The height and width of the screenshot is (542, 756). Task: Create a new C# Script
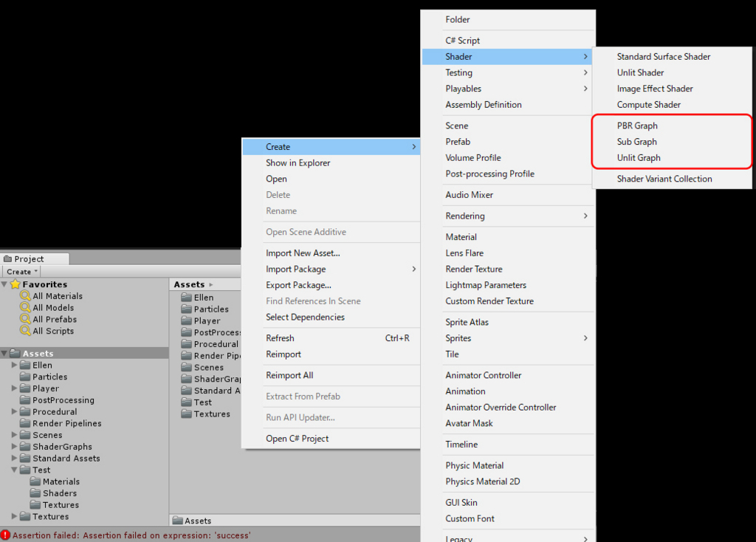pos(508,41)
